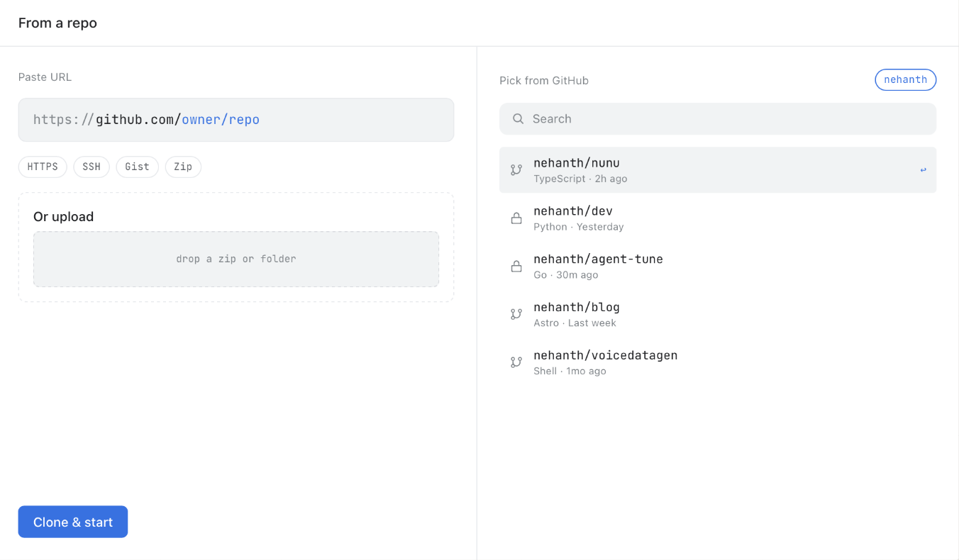The height and width of the screenshot is (560, 959).
Task: Select the Zip chip
Action: click(x=183, y=167)
